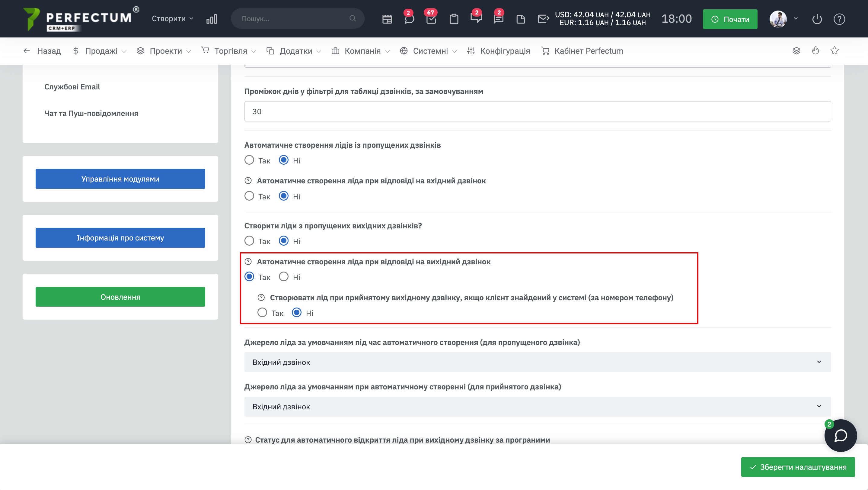Open the calendar icon in top bar
The image size is (868, 490).
pos(387,19)
